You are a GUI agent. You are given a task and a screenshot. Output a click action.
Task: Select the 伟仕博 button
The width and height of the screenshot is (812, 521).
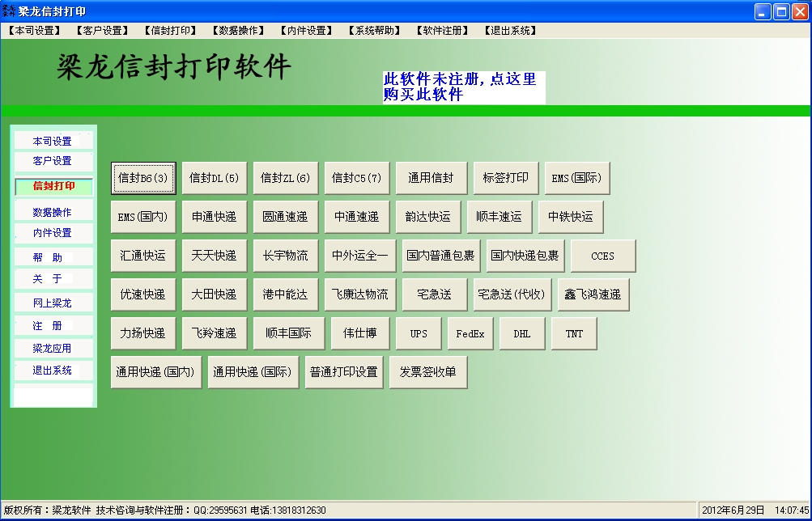click(x=360, y=333)
